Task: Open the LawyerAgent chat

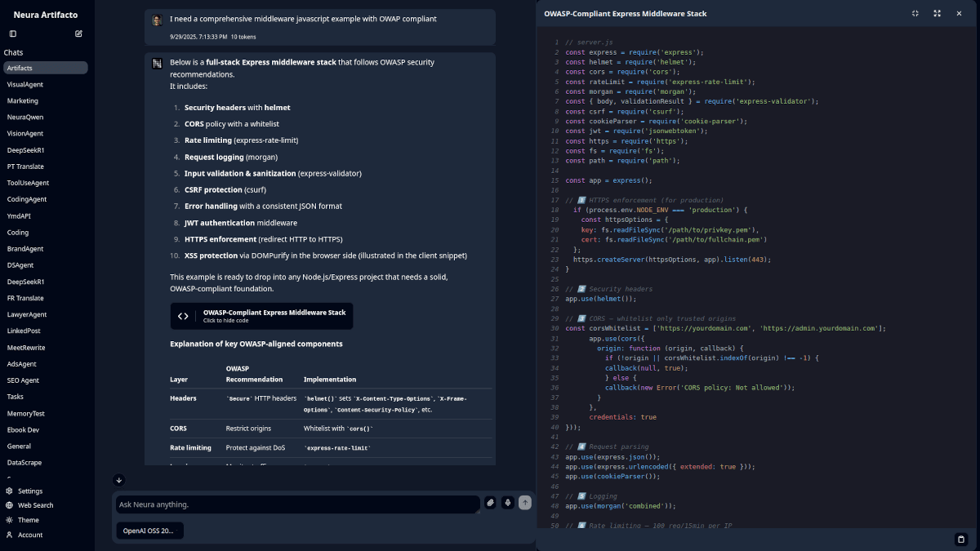Action: point(27,314)
